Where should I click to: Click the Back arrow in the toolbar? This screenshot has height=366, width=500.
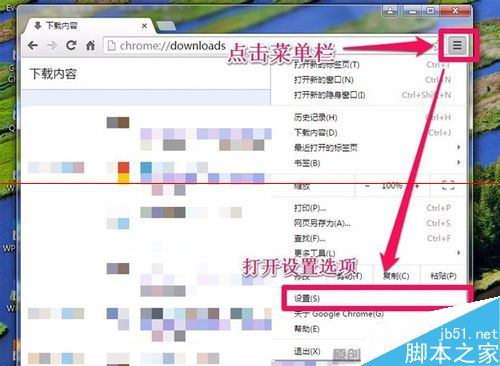pyautogui.click(x=33, y=45)
